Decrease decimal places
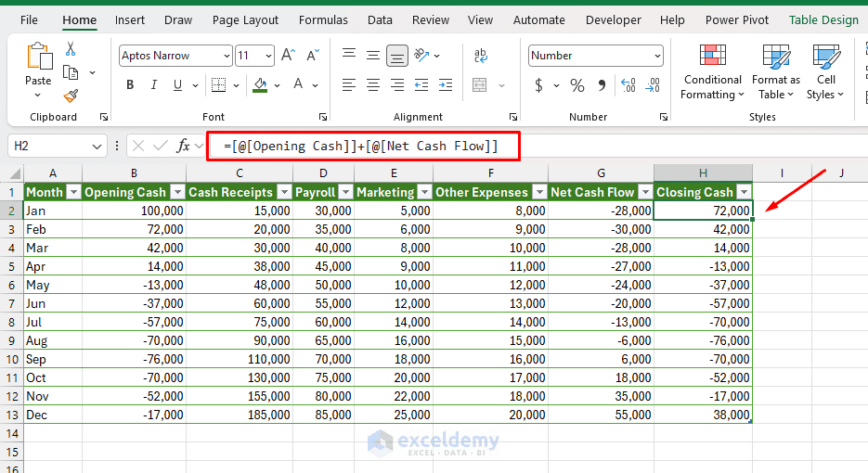868x473 pixels. [x=653, y=85]
